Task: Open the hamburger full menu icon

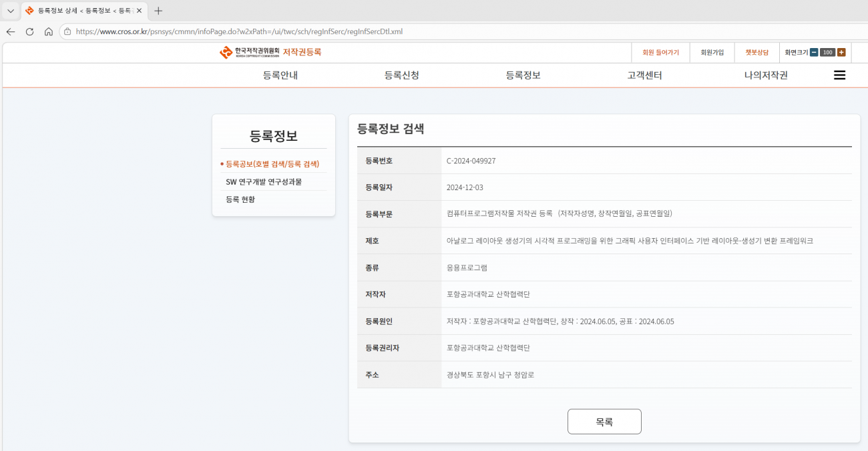Action: 839,75
